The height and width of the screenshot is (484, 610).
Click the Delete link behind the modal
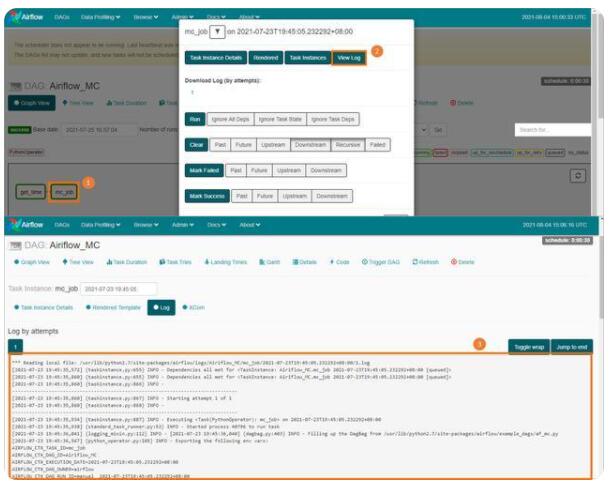462,103
